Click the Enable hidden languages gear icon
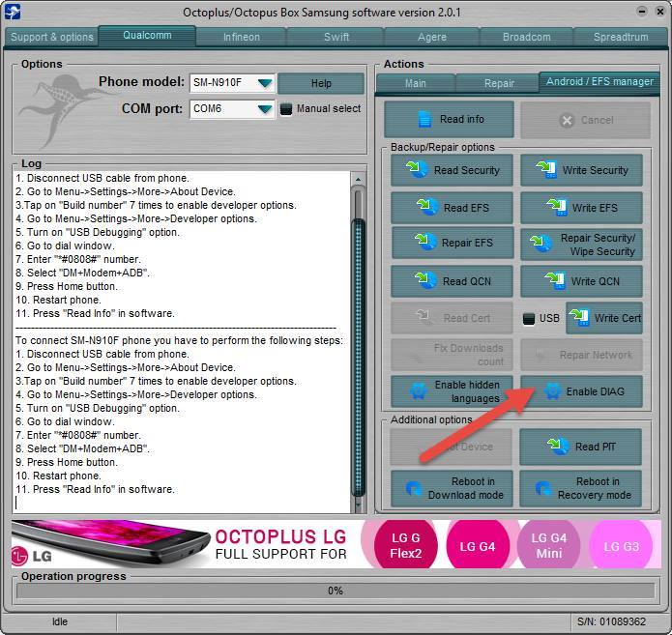The width and height of the screenshot is (672, 635). pyautogui.click(x=418, y=391)
